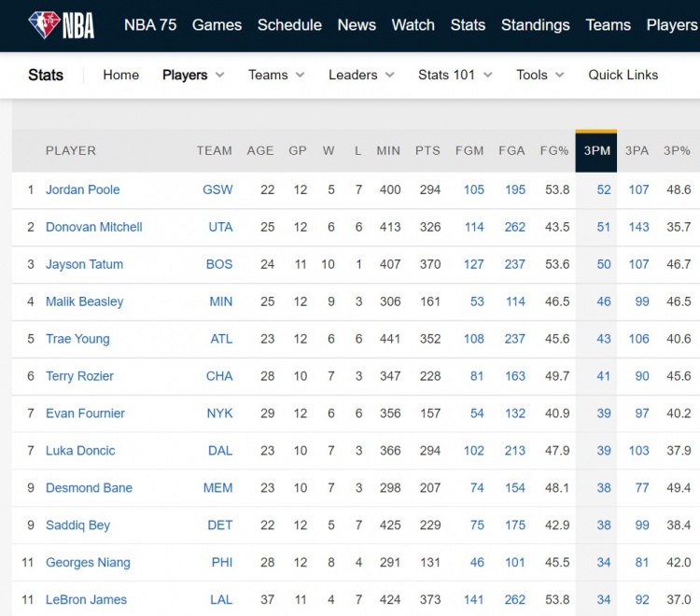
Task: Expand the Players dropdown in Stats bar
Action: [193, 75]
